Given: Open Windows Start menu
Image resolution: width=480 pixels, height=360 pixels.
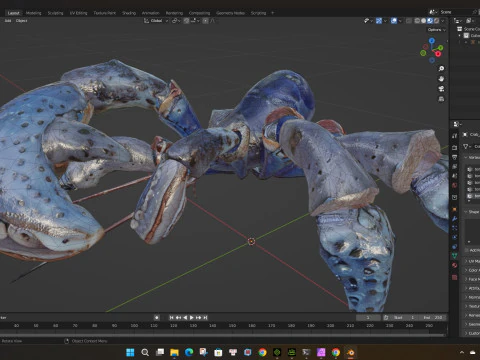Looking at the screenshot, I should pos(130,352).
